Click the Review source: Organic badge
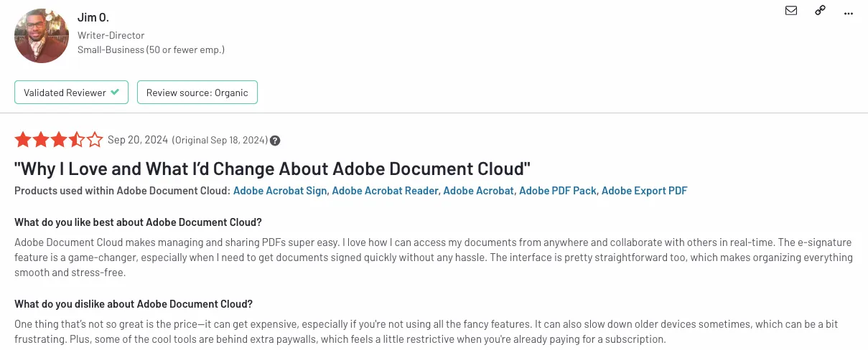868x350 pixels. [x=197, y=93]
